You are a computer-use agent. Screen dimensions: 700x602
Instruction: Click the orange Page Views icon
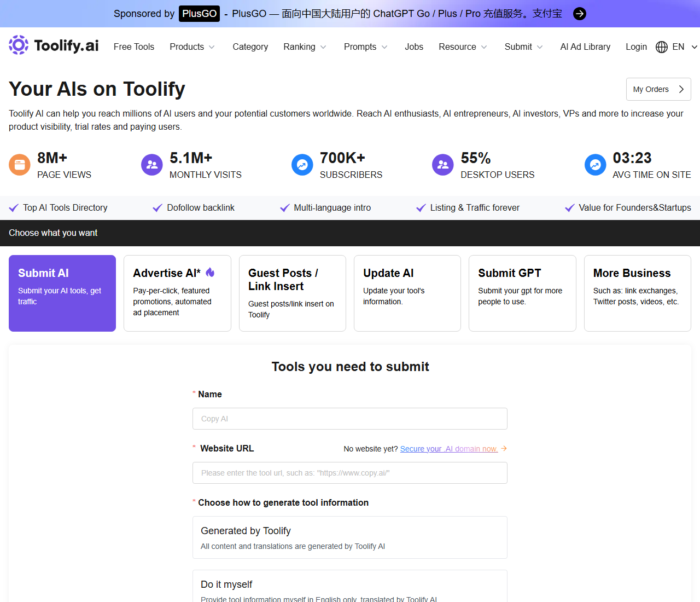[20, 165]
